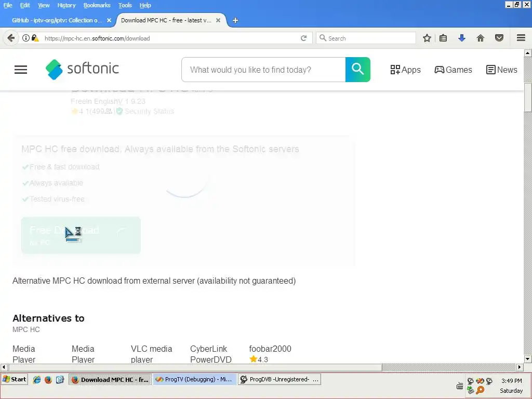This screenshot has width=532, height=399.
Task: Click the vertical scrollbar down arrow
Action: [528, 358]
